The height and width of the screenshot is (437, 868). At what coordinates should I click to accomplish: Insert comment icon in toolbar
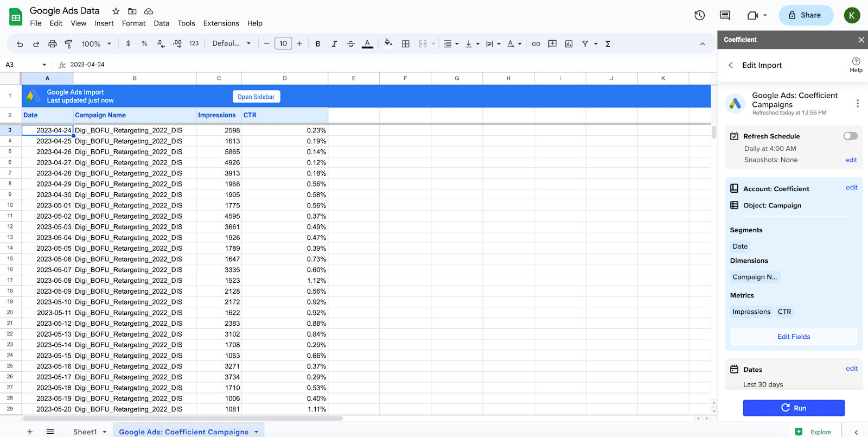[552, 44]
